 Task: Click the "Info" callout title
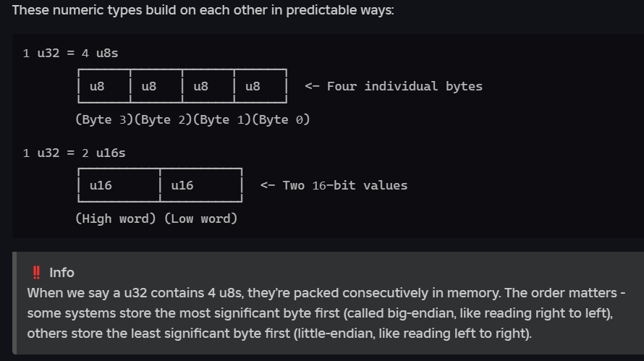(x=62, y=273)
